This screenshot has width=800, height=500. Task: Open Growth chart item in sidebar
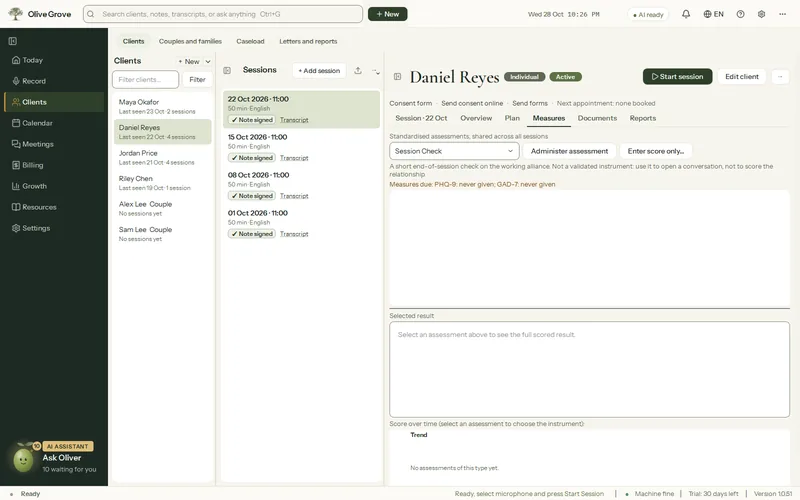point(54,186)
